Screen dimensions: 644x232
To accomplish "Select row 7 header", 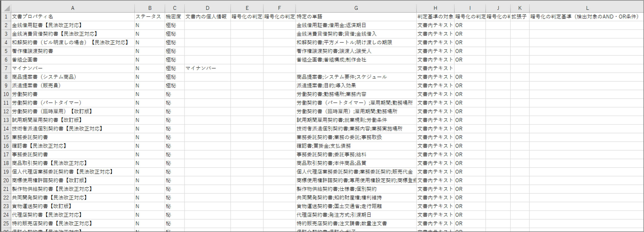I will click(x=6, y=68).
